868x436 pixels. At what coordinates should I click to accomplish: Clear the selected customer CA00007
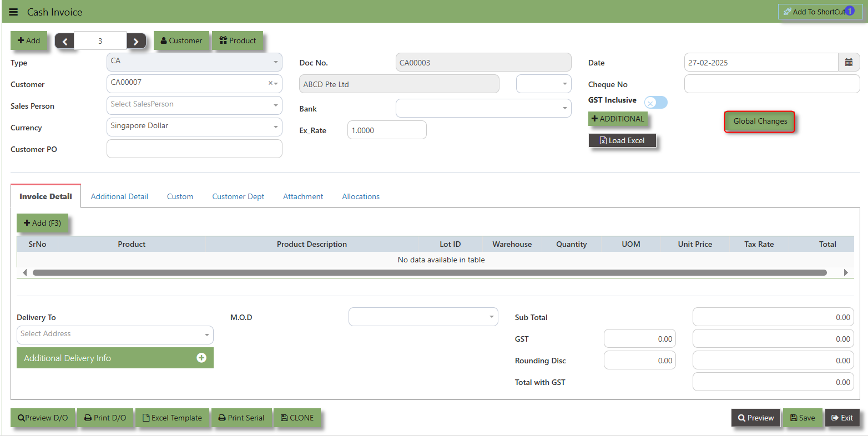(x=270, y=83)
